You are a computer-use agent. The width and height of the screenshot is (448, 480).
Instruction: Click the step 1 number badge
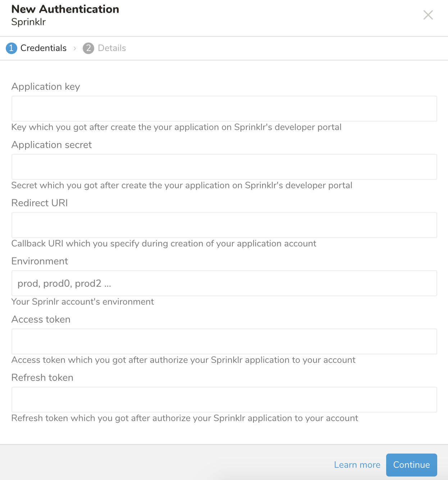[12, 48]
